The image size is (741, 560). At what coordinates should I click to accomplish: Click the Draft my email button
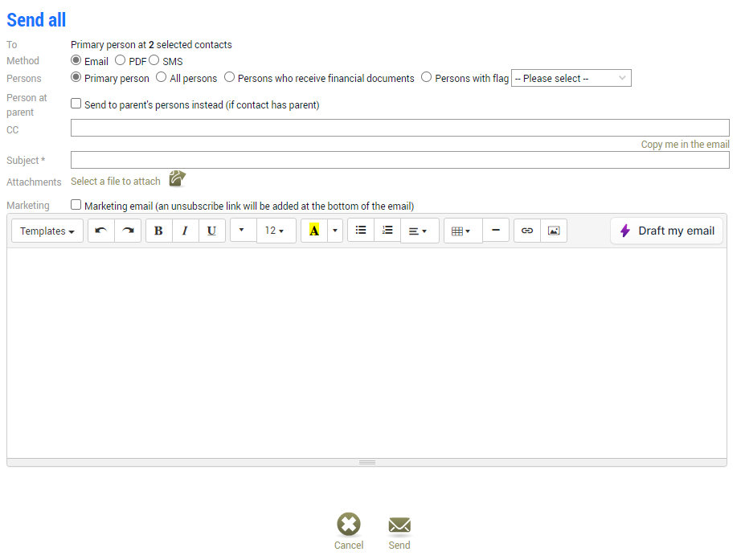click(667, 231)
